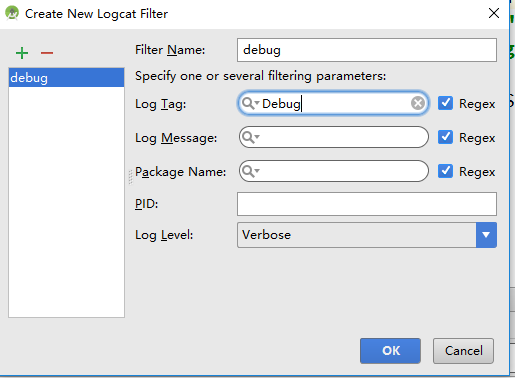Viewport: 515px width, 378px height.
Task: Close the Create New Logcat Filter dialog
Action: 494,13
